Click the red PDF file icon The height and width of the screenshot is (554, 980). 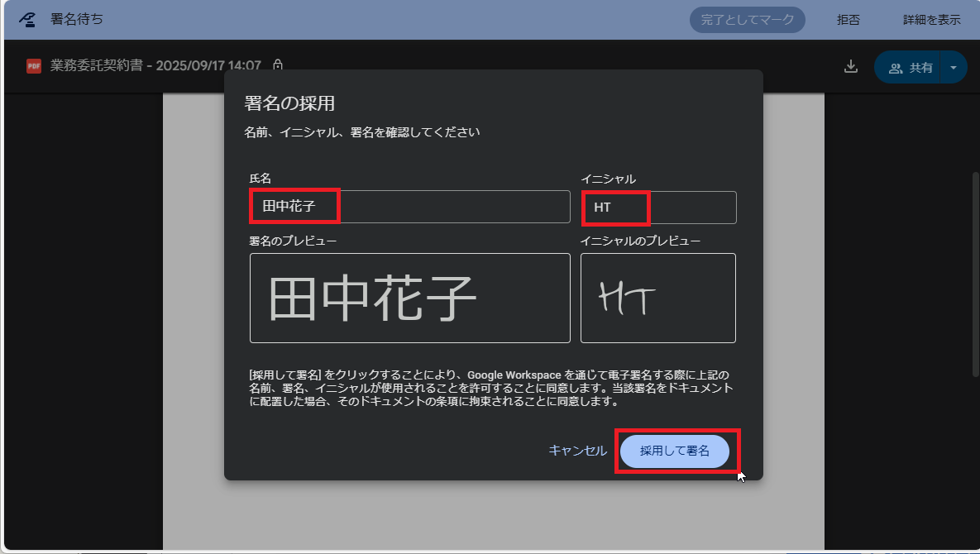pos(32,64)
